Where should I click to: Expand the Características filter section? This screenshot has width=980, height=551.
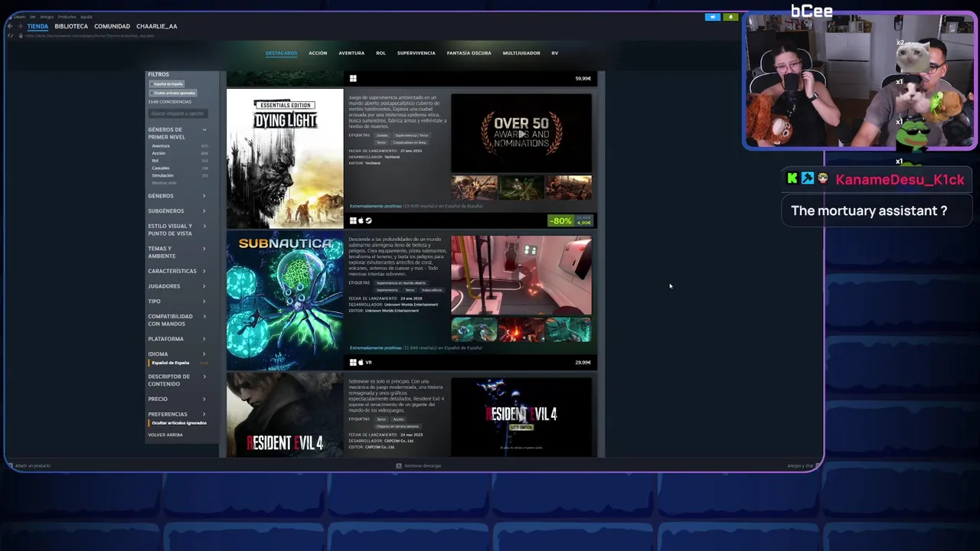click(178, 271)
